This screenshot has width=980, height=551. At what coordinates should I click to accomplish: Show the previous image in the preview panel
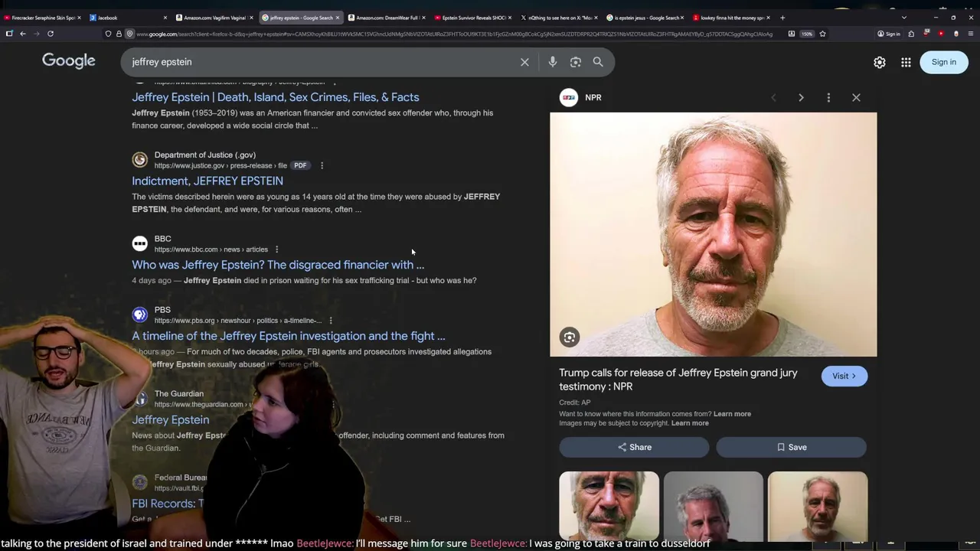[773, 98]
